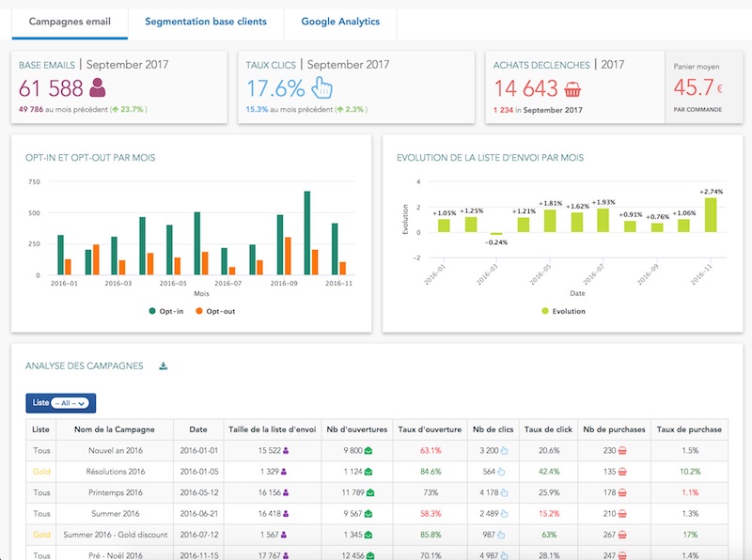
Task: Click the Gold label in Résolutions 2016 row
Action: click(41, 472)
